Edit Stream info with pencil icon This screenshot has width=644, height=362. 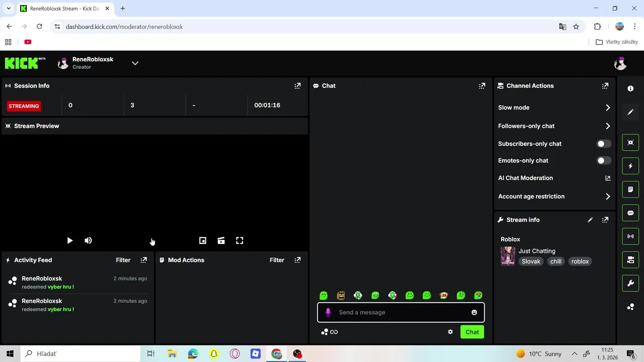click(x=590, y=220)
